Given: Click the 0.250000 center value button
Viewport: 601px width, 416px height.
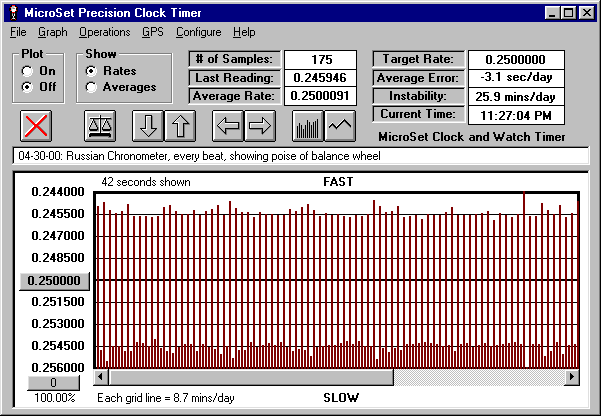Looking at the screenshot, I should coord(54,281).
